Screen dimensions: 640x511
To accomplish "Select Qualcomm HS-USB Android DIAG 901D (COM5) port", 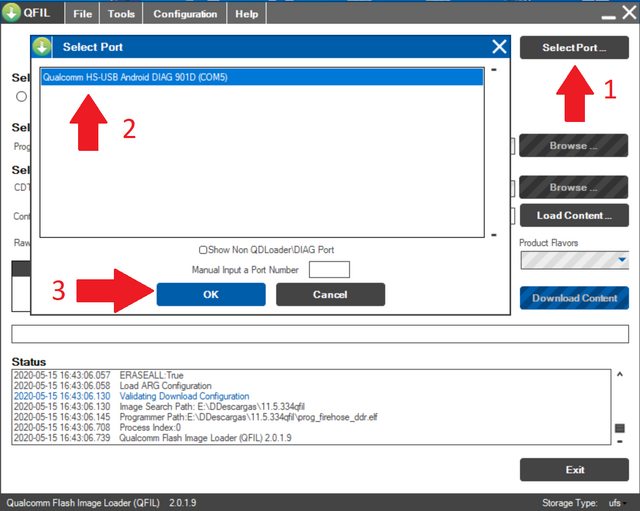I will [262, 77].
